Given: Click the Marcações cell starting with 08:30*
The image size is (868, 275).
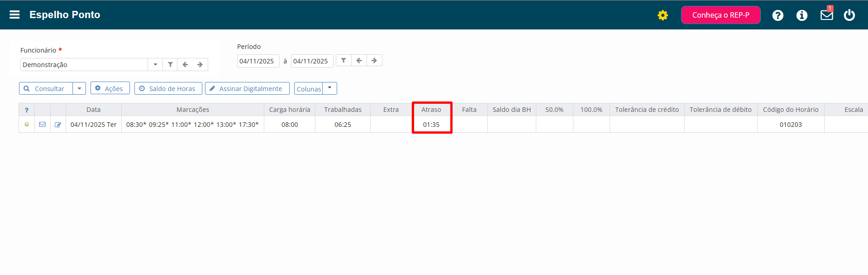Looking at the screenshot, I should [x=192, y=125].
